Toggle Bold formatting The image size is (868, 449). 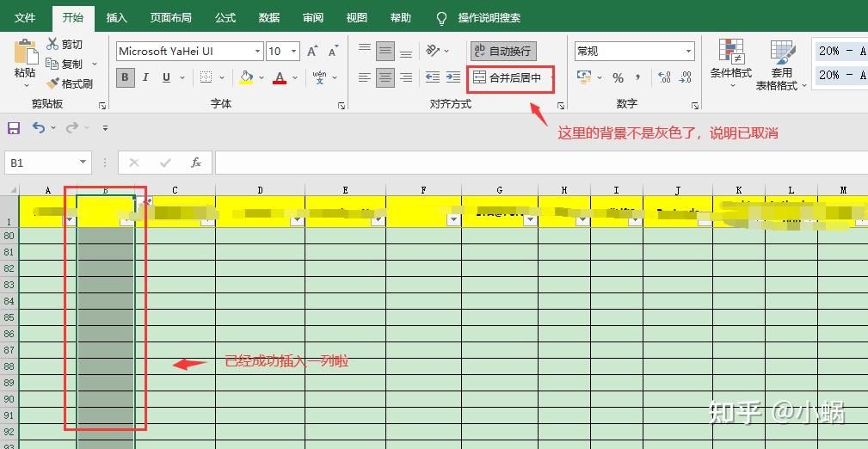[125, 77]
